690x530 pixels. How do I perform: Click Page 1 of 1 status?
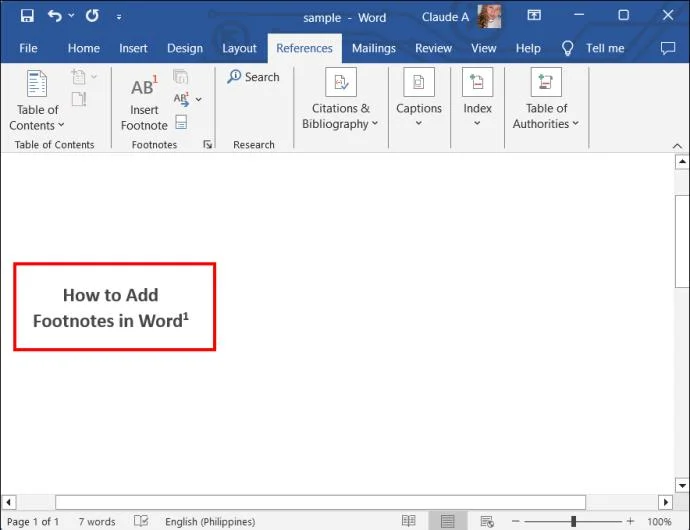point(33,522)
